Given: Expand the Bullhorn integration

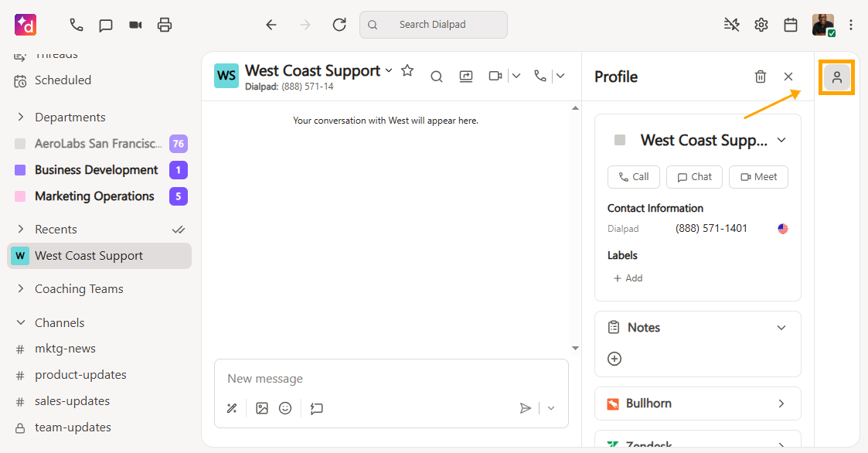Looking at the screenshot, I should click(781, 404).
